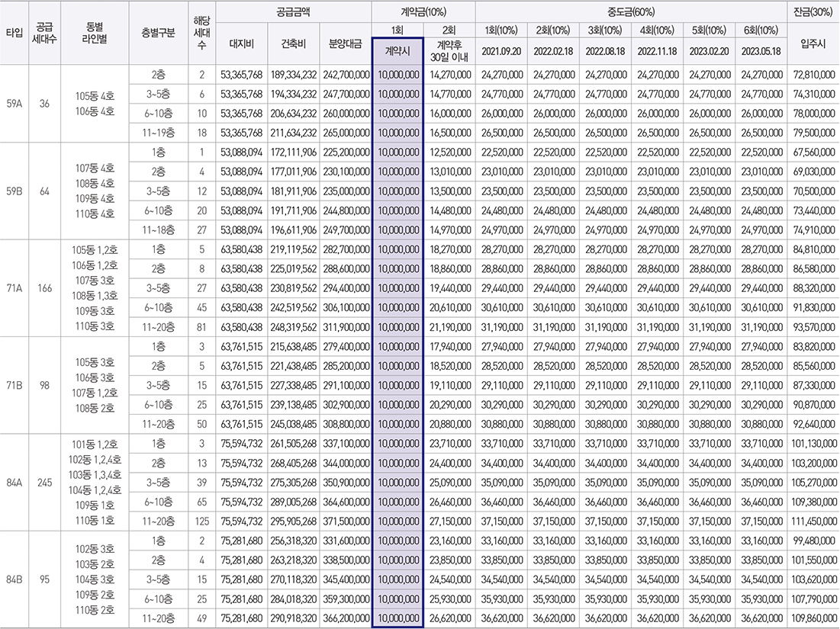Click the 2021.09.20 date header

501,51
